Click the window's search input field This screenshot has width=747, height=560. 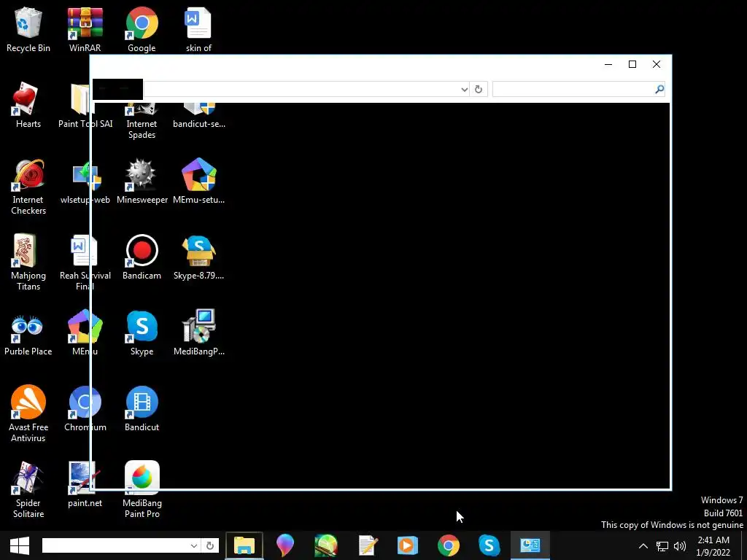pyautogui.click(x=573, y=89)
